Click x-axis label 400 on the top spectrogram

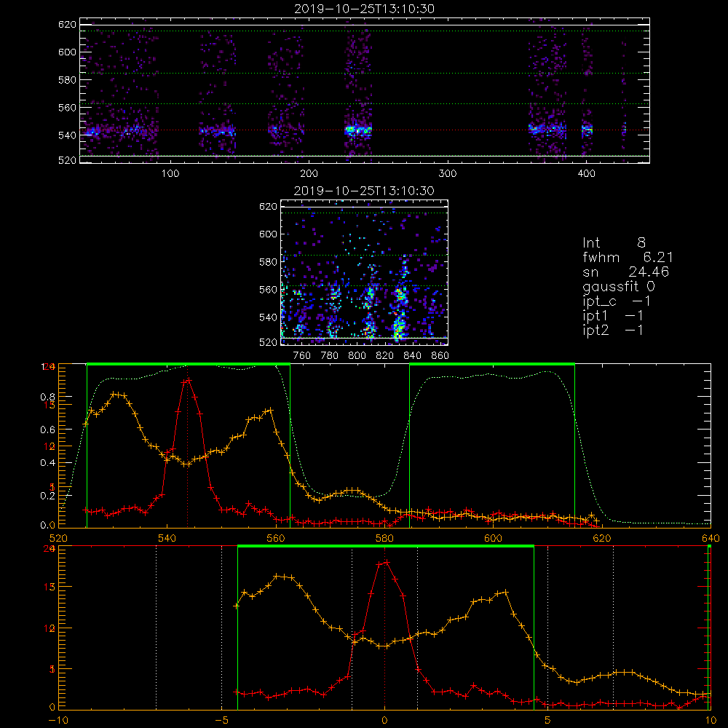coord(586,174)
